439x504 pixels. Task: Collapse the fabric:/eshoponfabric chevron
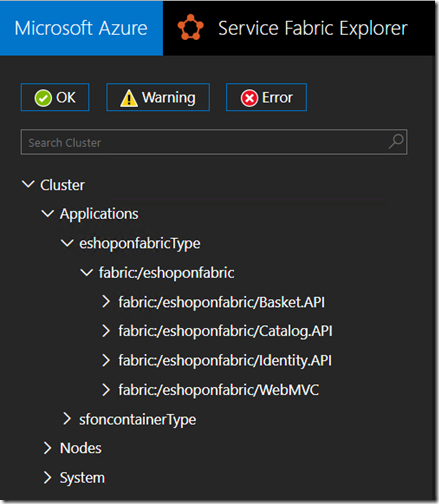(87, 273)
